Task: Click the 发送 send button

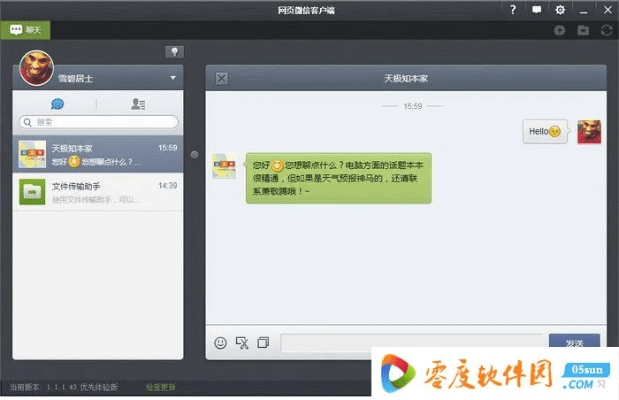Action: [574, 342]
